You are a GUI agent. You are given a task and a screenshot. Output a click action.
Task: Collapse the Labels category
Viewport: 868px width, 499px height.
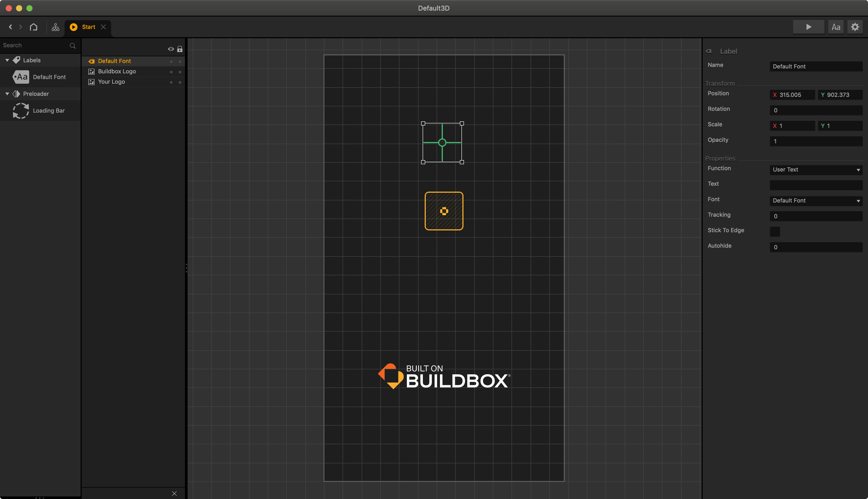click(x=7, y=60)
